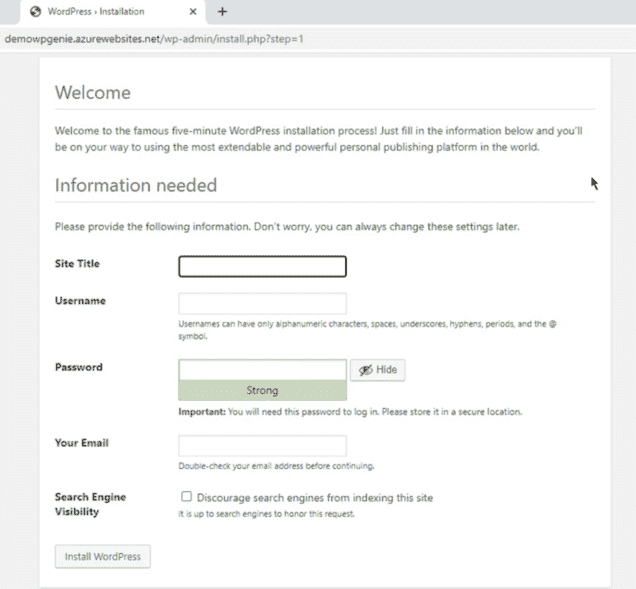The image size is (636, 589).
Task: Close the WordPress Installation tab
Action: [193, 12]
